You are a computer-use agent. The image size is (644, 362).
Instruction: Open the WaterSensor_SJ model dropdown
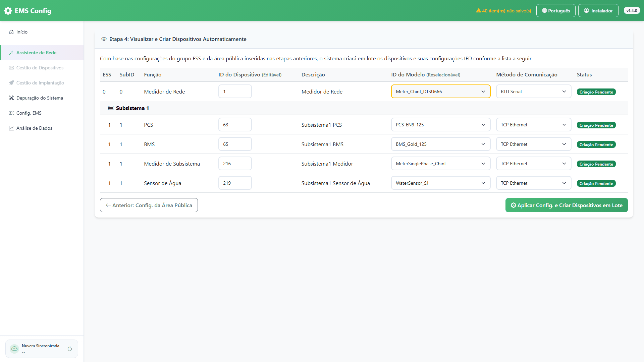pyautogui.click(x=441, y=183)
